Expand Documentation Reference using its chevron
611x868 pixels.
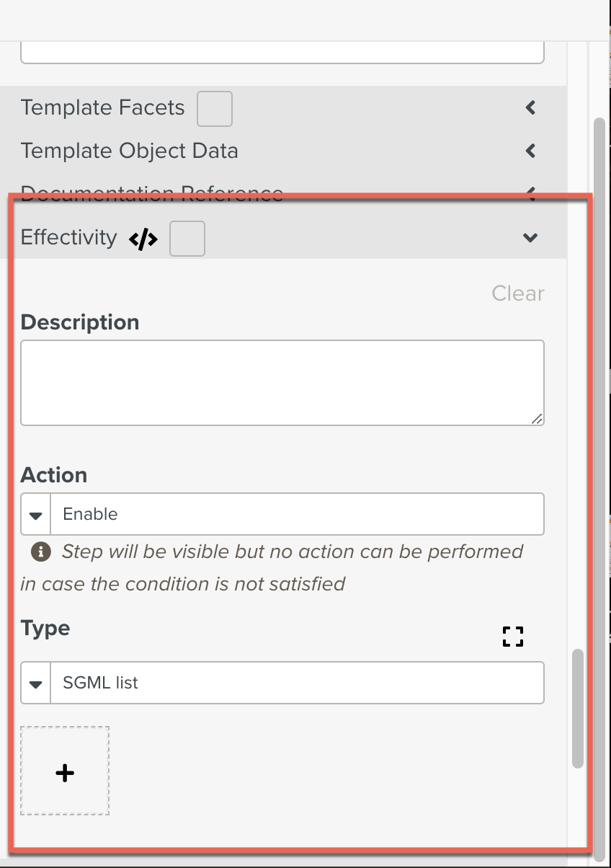pyautogui.click(x=530, y=192)
